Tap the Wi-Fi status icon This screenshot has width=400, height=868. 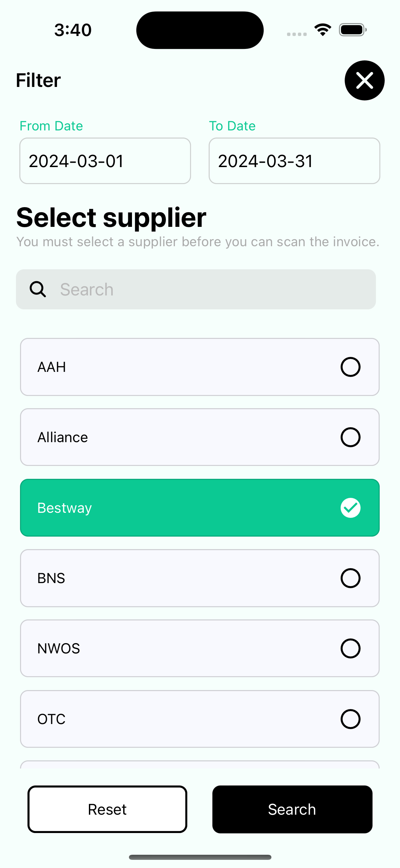click(x=323, y=30)
